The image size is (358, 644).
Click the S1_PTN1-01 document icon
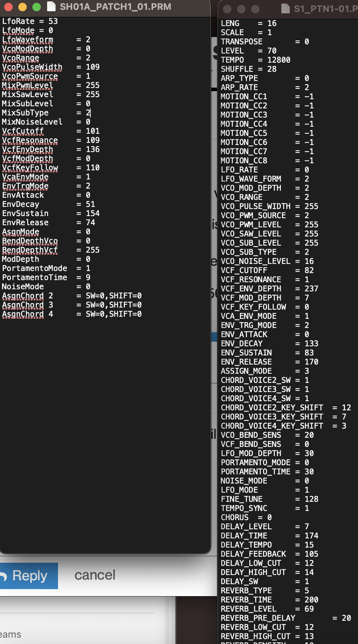(x=286, y=8)
